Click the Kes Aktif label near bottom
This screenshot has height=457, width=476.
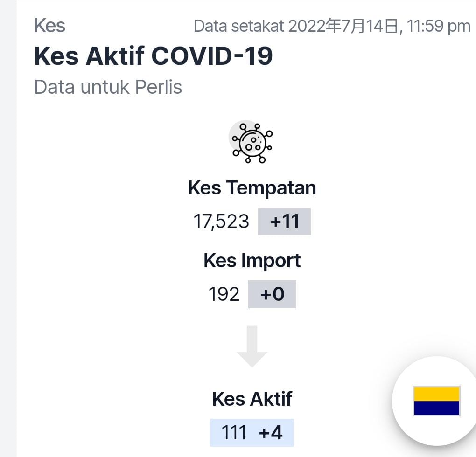(x=252, y=399)
